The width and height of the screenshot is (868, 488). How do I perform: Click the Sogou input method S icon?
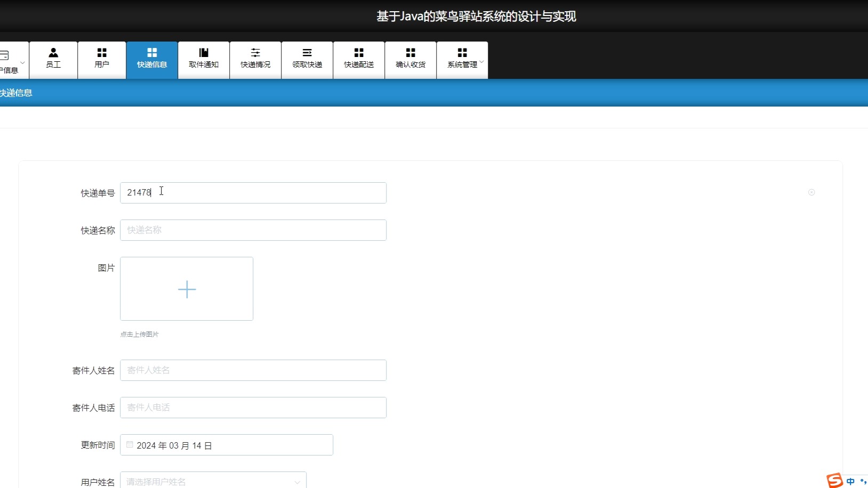(834, 480)
